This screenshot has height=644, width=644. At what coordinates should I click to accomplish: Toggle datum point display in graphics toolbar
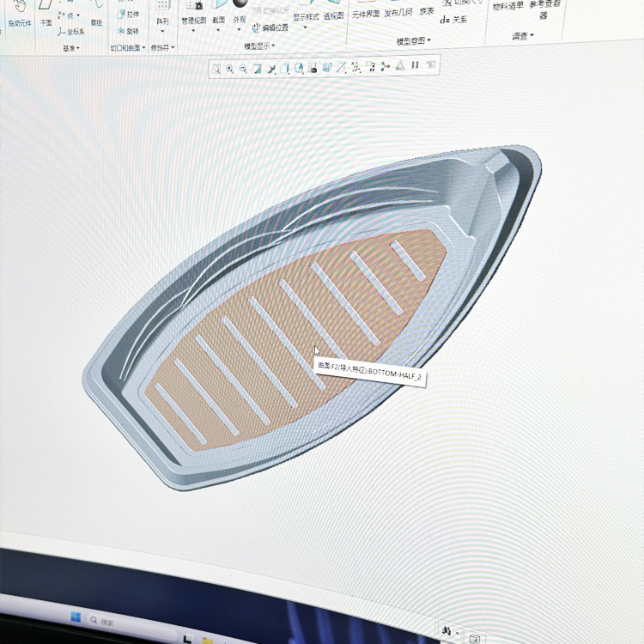[x=356, y=66]
